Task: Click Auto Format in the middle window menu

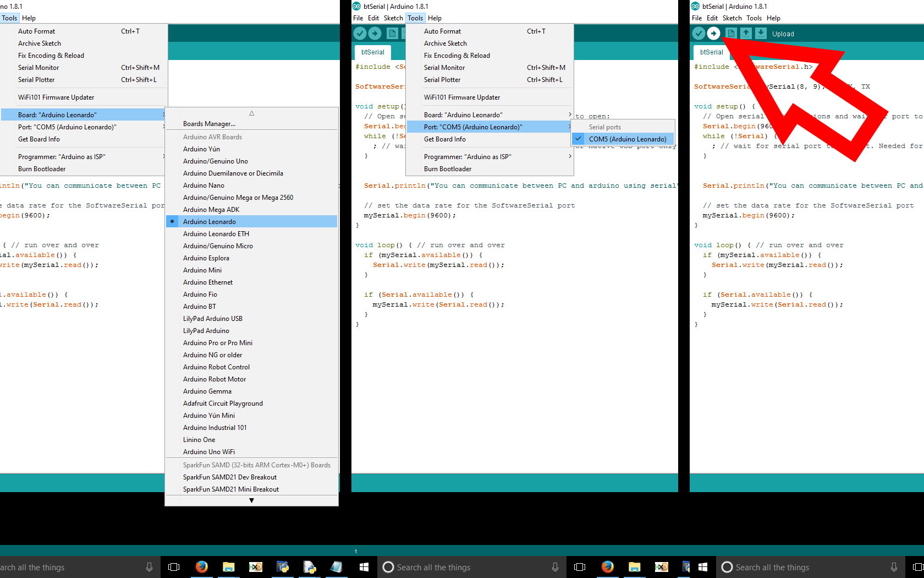Action: coord(490,31)
